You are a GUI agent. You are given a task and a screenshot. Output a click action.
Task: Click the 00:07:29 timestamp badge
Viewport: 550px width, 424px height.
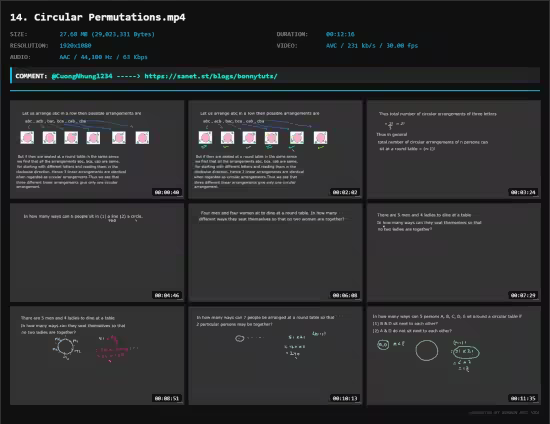click(523, 295)
